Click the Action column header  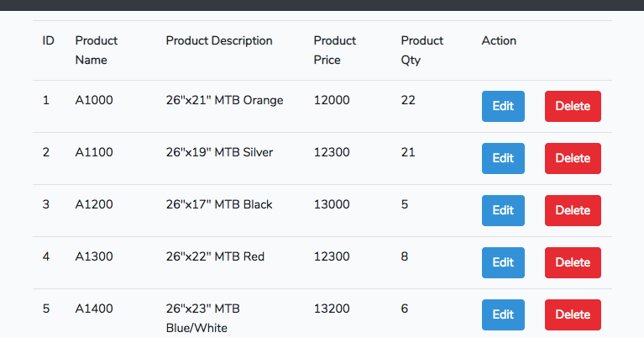click(499, 41)
